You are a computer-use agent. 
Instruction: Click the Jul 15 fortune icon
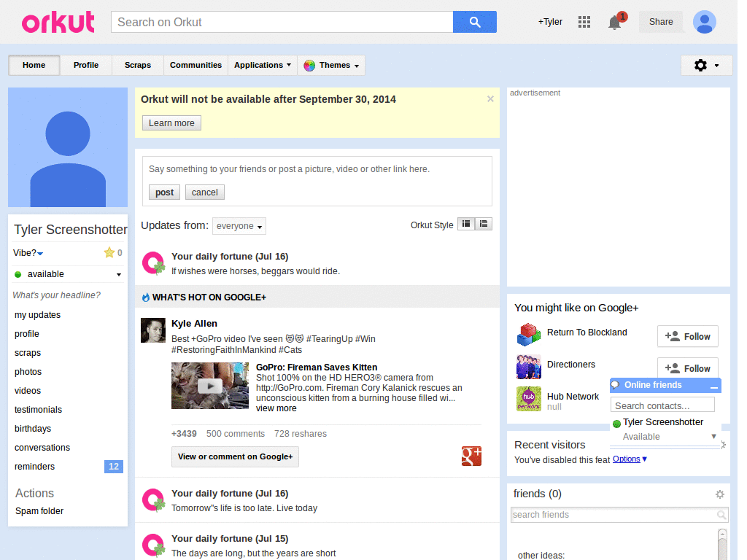coord(154,545)
